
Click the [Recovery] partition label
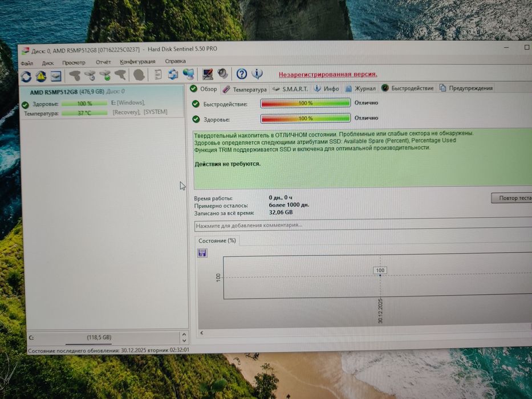tap(126, 112)
